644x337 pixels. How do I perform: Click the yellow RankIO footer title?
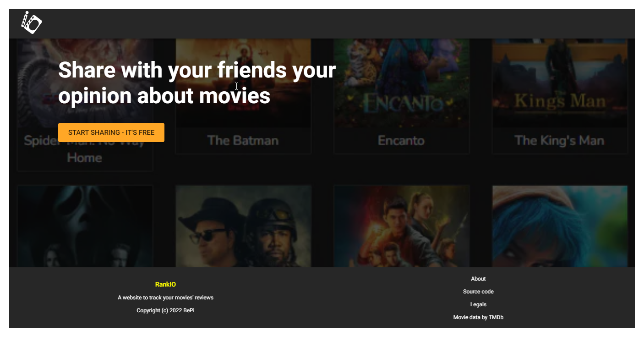coord(165,284)
